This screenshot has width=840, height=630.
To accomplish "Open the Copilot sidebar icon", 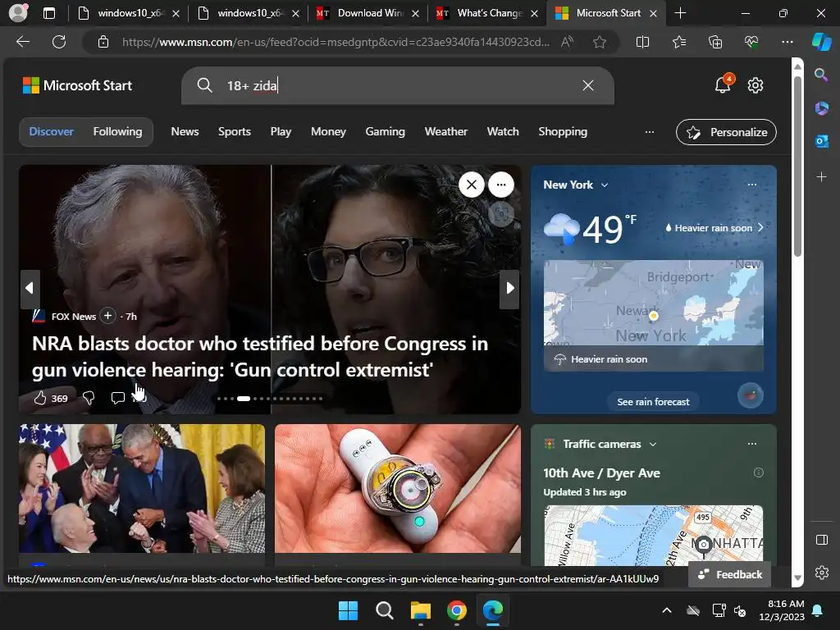I will 821,42.
